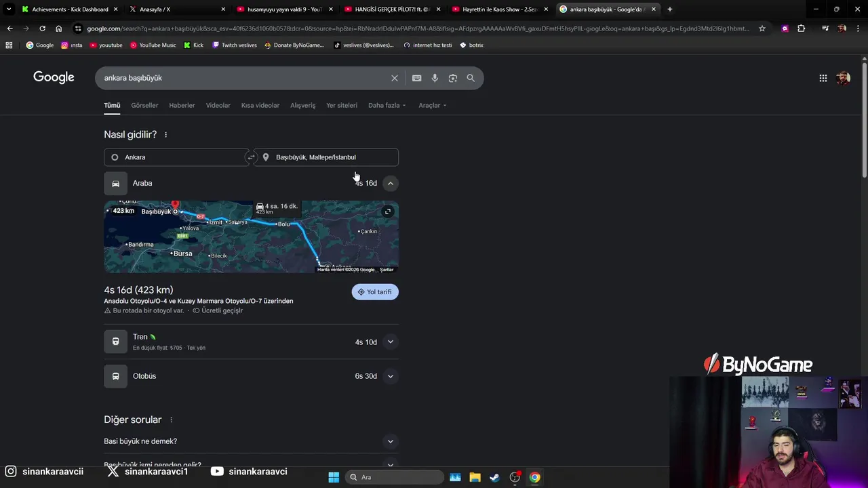The height and width of the screenshot is (488, 868).
Task: Open the internet hız testi bookmark
Action: click(427, 45)
